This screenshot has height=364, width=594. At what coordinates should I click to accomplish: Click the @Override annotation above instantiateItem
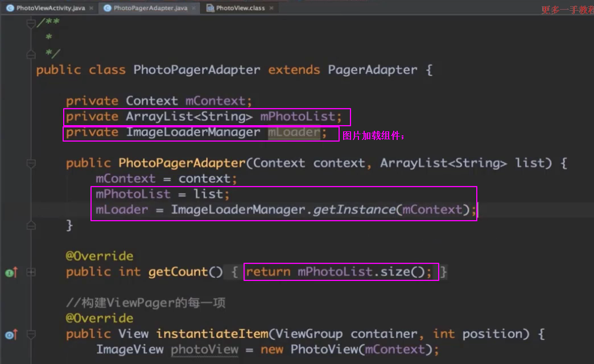point(99,318)
